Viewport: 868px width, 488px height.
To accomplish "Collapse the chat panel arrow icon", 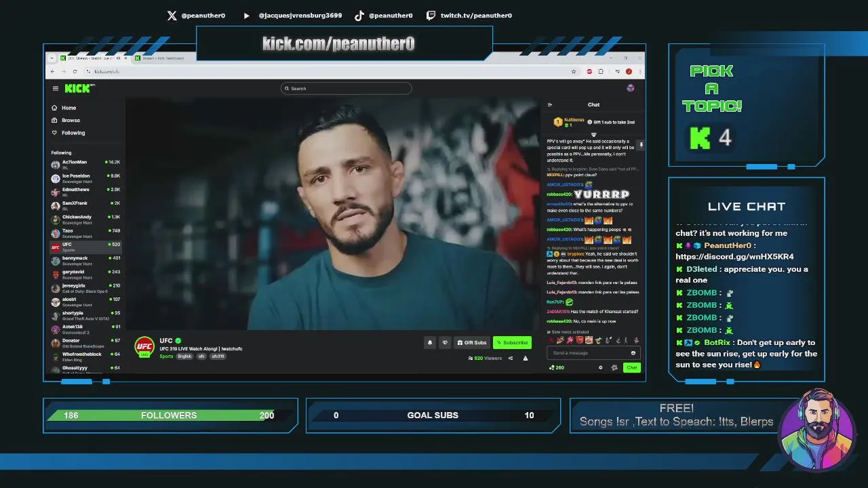I will 549,104.
